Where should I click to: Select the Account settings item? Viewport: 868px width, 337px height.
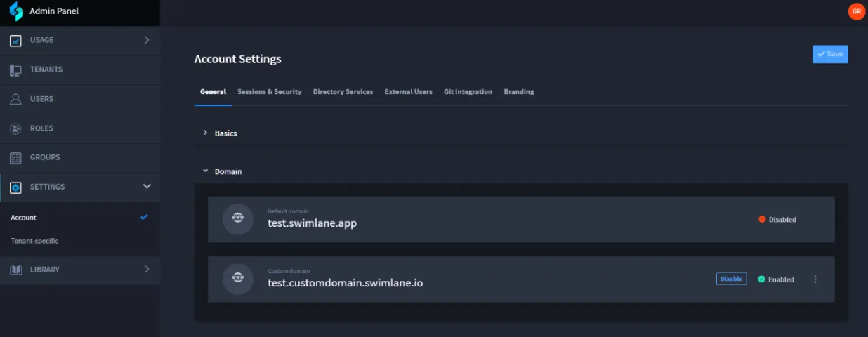[x=80, y=218]
